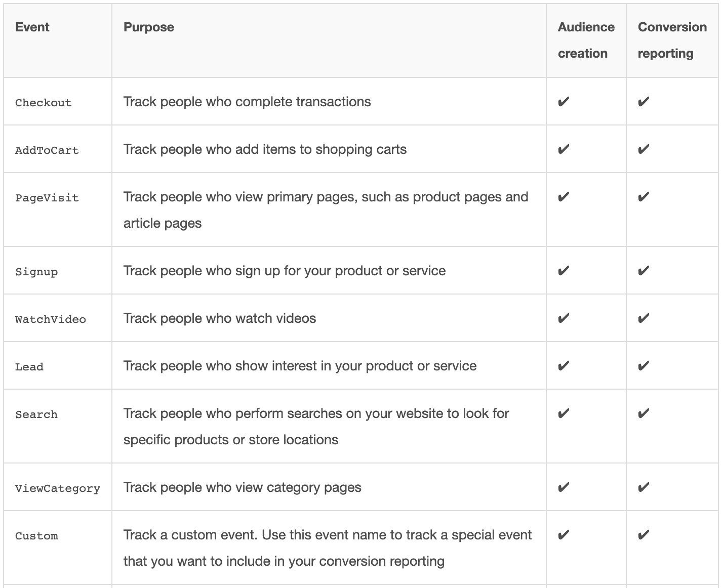Screen dimensions: 722x588
Task: Click the Conversion reporting column header
Action: click(672, 40)
